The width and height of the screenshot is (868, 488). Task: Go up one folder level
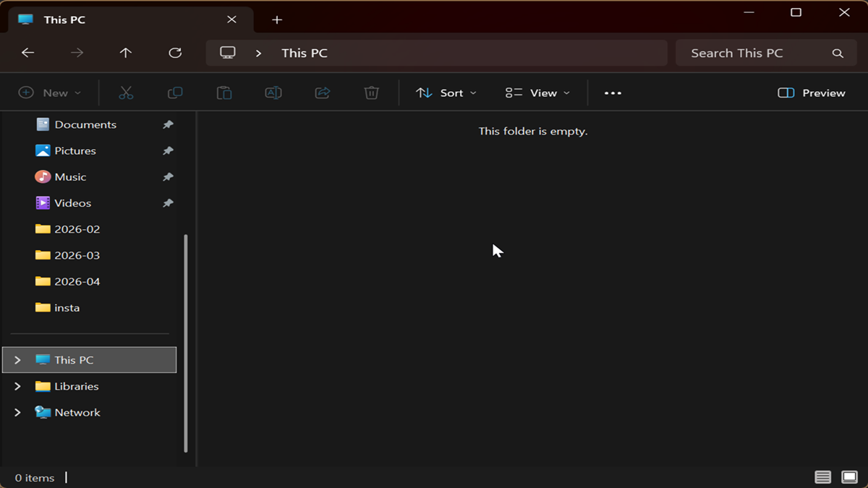(x=126, y=53)
